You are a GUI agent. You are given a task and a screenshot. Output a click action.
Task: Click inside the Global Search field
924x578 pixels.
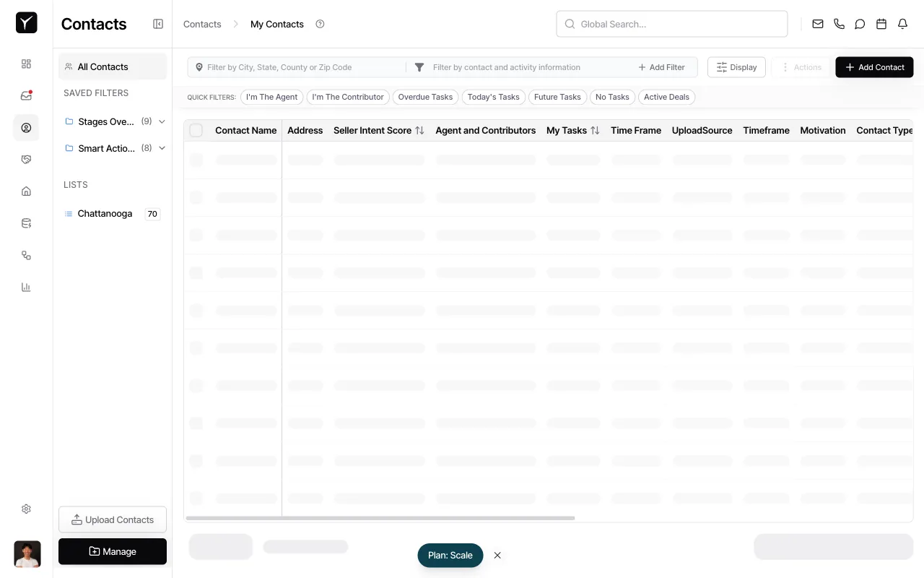(671, 24)
